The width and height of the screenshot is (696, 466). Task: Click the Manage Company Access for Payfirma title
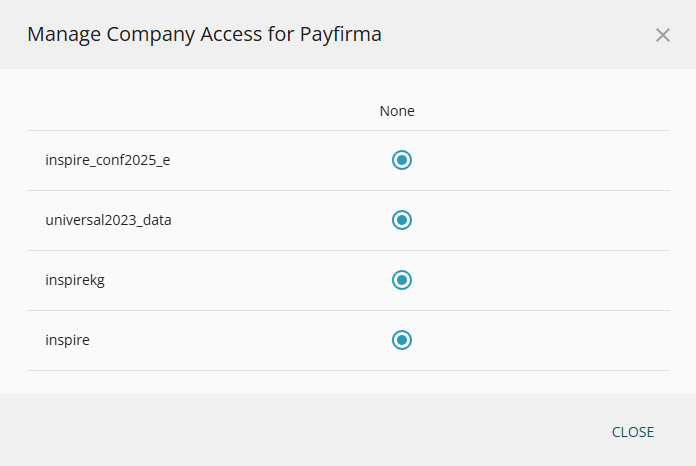point(204,35)
